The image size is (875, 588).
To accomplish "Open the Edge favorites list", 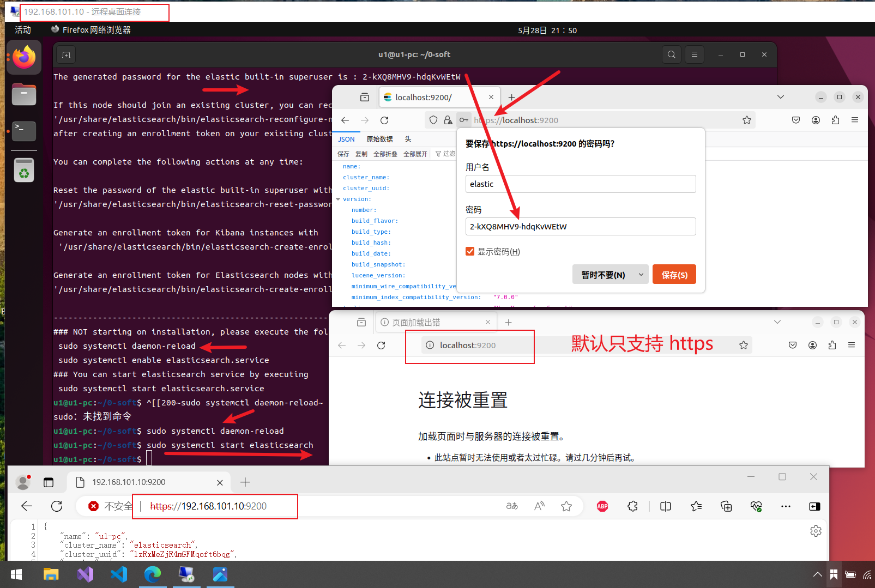I will pyautogui.click(x=696, y=506).
